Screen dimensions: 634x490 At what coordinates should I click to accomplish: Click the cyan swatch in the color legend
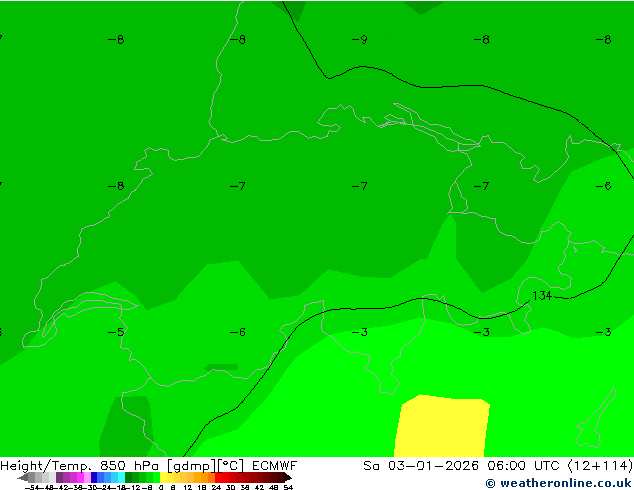point(121,477)
